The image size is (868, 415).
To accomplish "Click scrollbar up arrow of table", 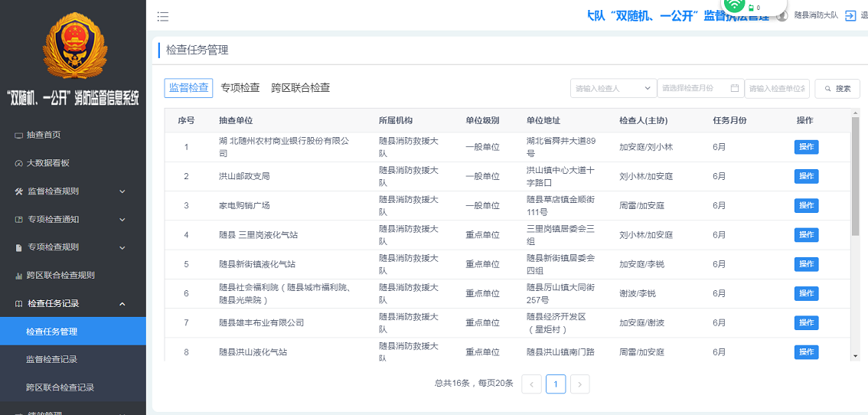I will (x=856, y=113).
